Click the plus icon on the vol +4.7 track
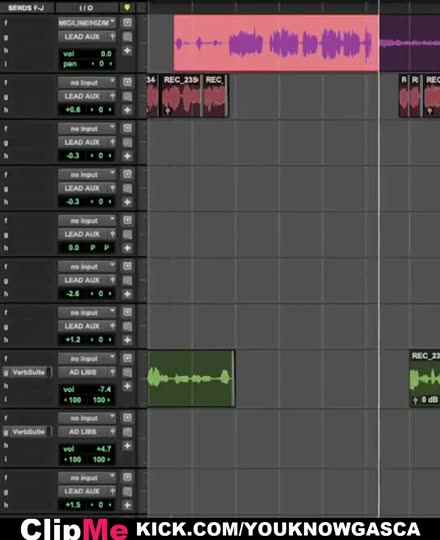Image resolution: width=440 pixels, height=540 pixels. tap(127, 446)
